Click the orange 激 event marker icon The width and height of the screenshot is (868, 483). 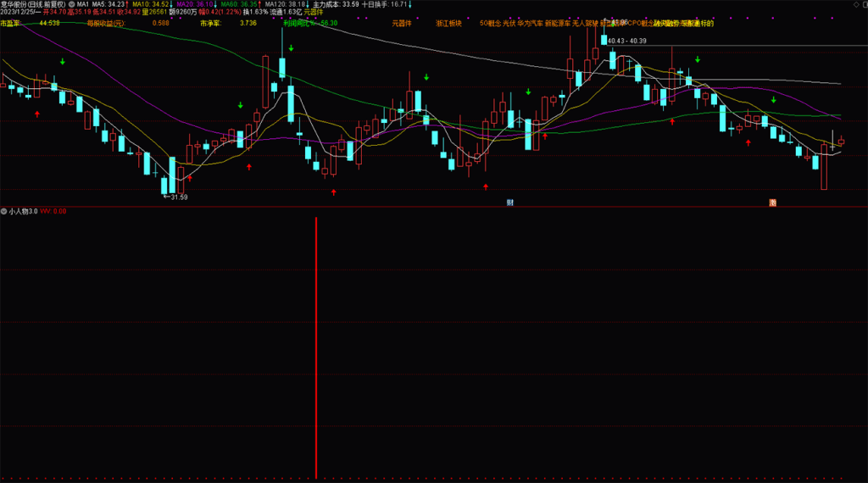click(772, 203)
